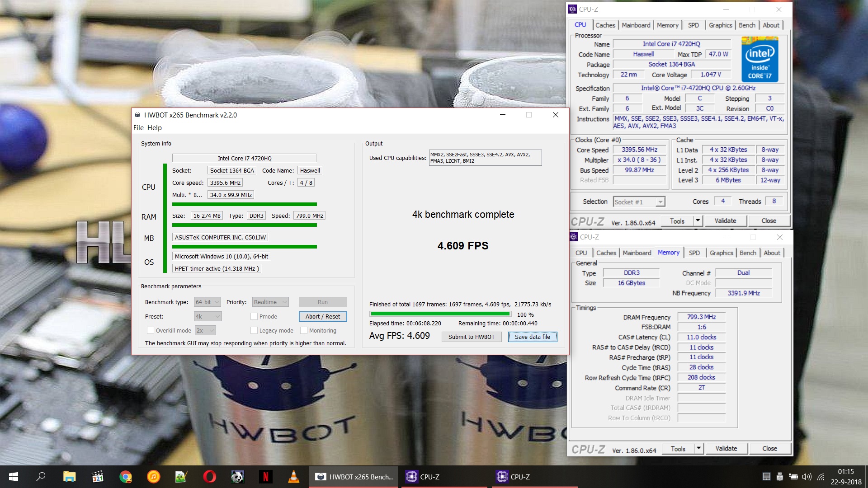Viewport: 868px width, 488px height.
Task: Open Wi-Fi network tray icon
Action: click(x=821, y=477)
